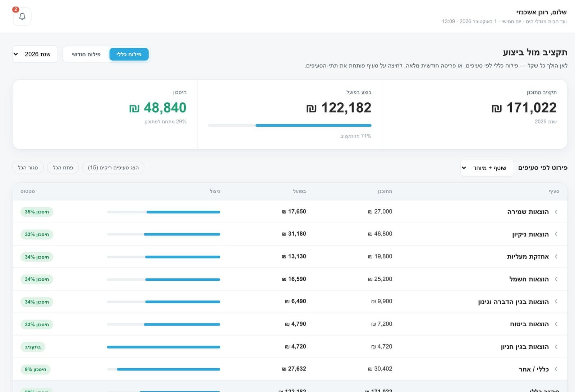This screenshot has width=575, height=392.
Task: Expand the הוצאות חשמל row chevron
Action: click(x=556, y=279)
